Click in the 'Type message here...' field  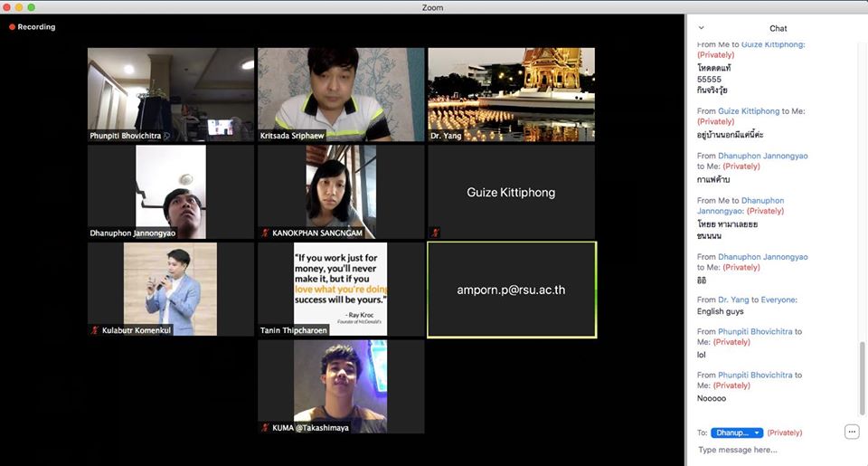click(769, 450)
